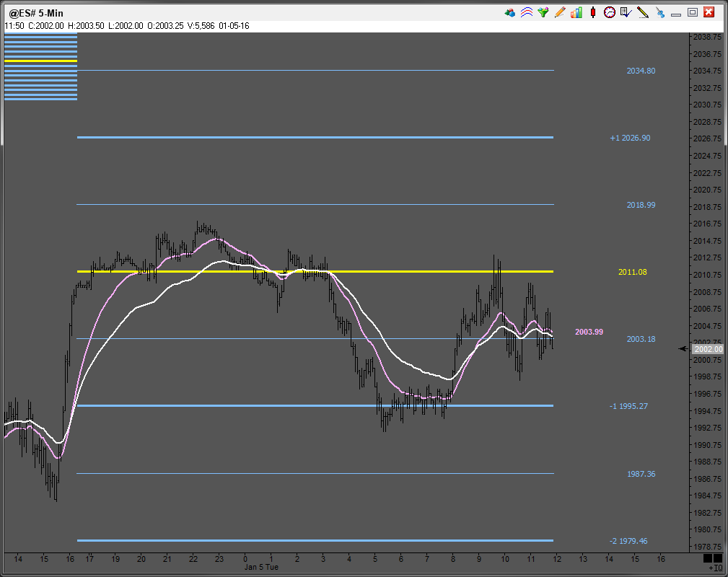
Task: Click the 2038.75 price axis value
Action: [708, 37]
